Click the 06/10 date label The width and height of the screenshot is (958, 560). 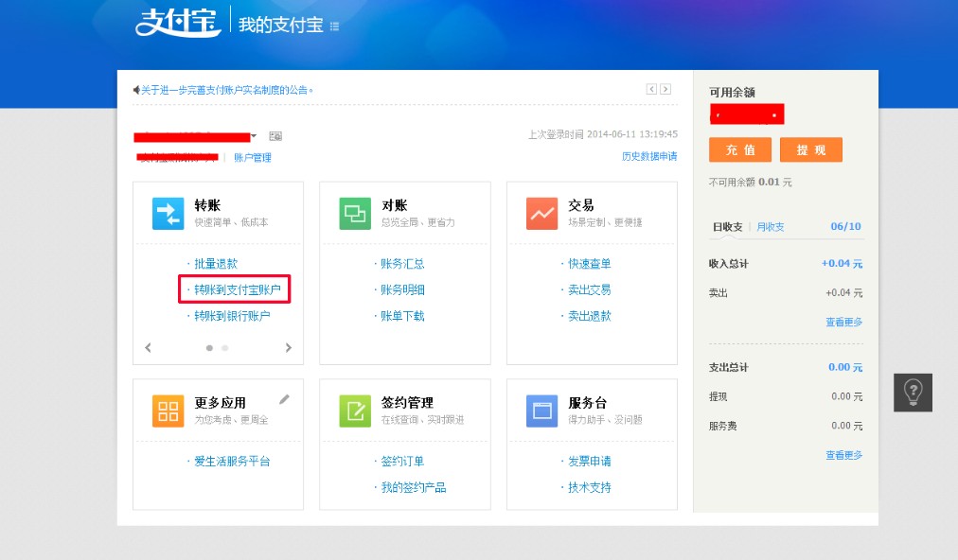coord(845,227)
